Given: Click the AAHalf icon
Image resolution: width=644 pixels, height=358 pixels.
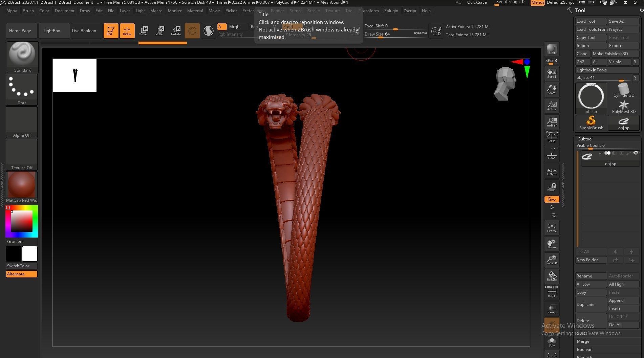Looking at the screenshot, I should coord(552,122).
